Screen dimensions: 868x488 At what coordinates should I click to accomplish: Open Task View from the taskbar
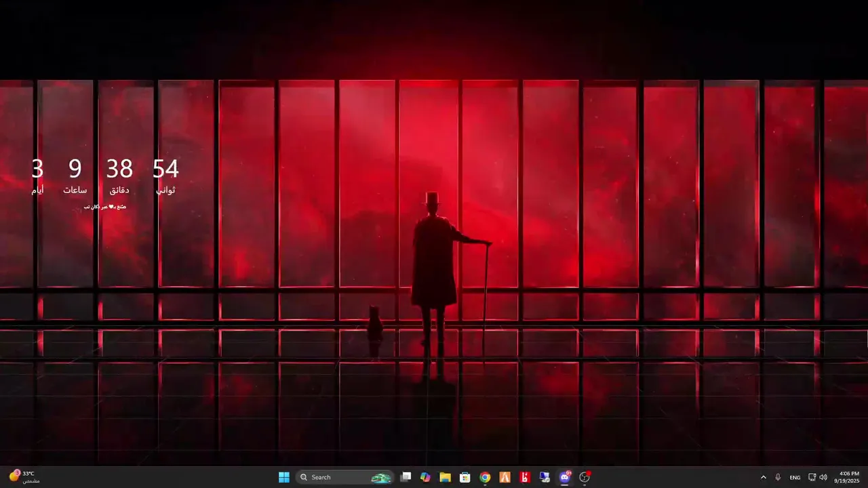point(406,477)
